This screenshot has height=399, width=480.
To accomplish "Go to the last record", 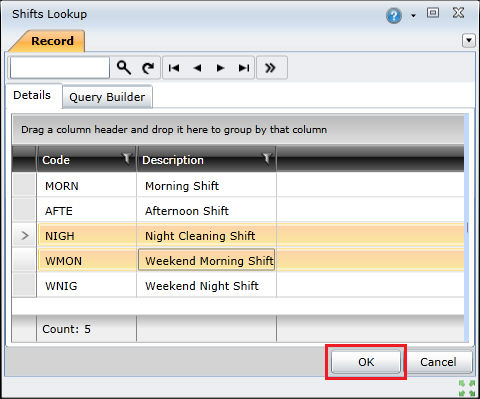I will (x=244, y=68).
